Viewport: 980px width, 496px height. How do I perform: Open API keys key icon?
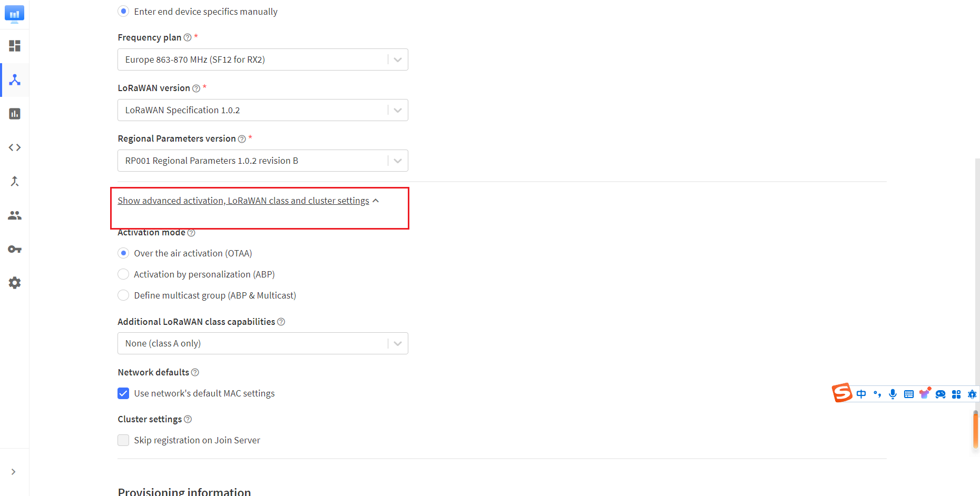(15, 249)
